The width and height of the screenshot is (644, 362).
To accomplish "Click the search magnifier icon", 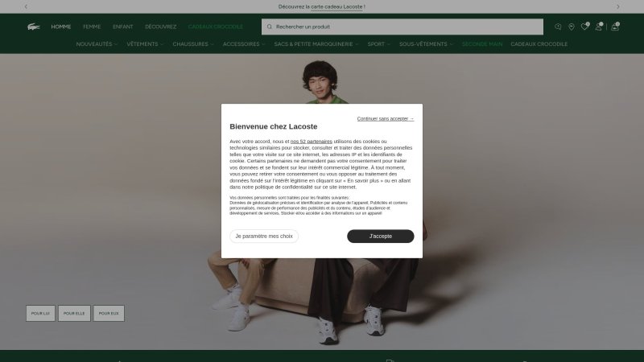I will (270, 27).
